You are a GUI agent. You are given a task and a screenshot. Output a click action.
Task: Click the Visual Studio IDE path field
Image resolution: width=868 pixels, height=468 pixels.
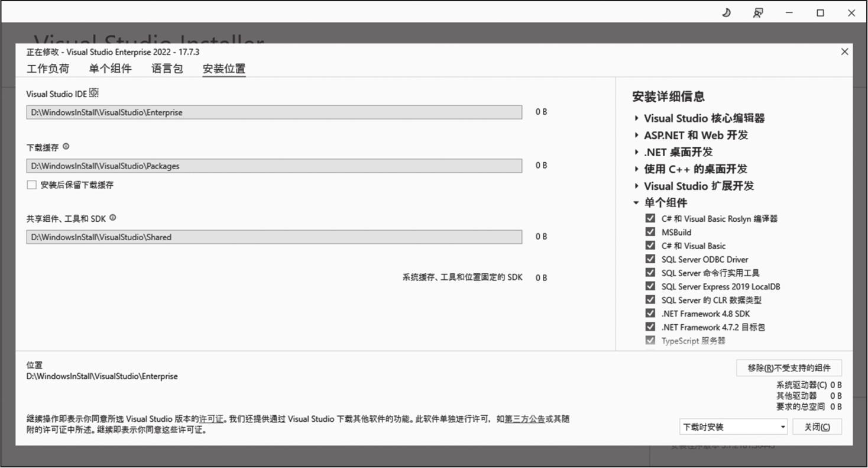click(x=274, y=112)
